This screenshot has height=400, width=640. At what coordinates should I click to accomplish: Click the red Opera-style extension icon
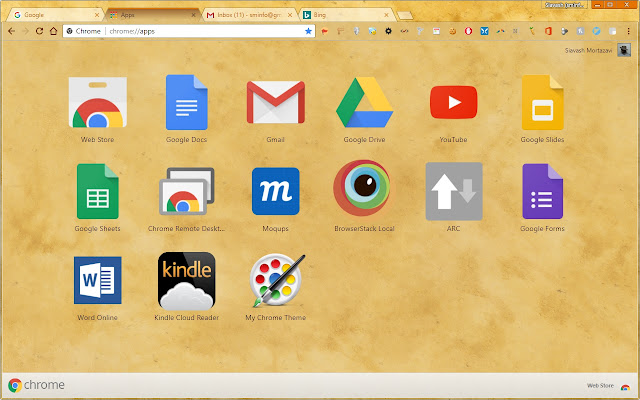tap(468, 31)
